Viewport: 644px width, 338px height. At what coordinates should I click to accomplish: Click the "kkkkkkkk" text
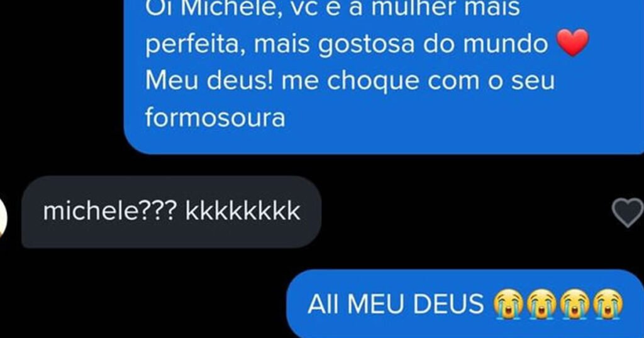243,212
